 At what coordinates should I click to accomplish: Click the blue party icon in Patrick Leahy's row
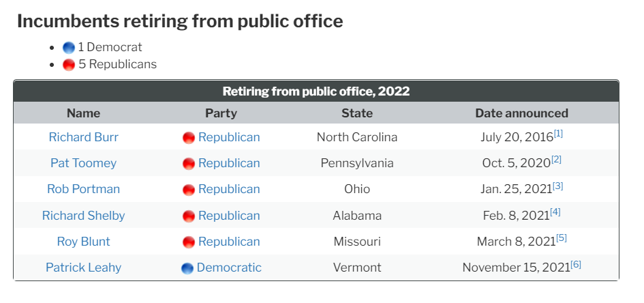pos(187,268)
